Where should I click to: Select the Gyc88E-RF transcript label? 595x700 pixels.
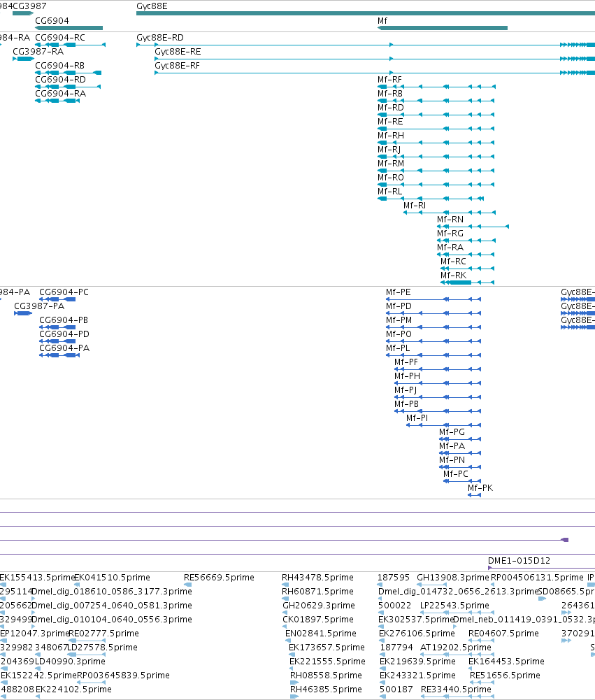[177, 66]
